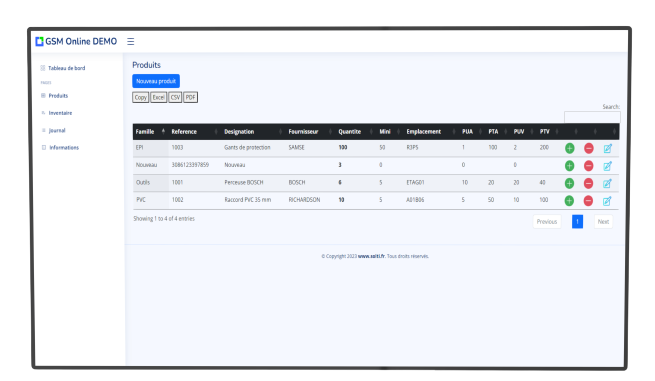Sort table by Designation column
This screenshot has width=655, height=381.
(253, 132)
